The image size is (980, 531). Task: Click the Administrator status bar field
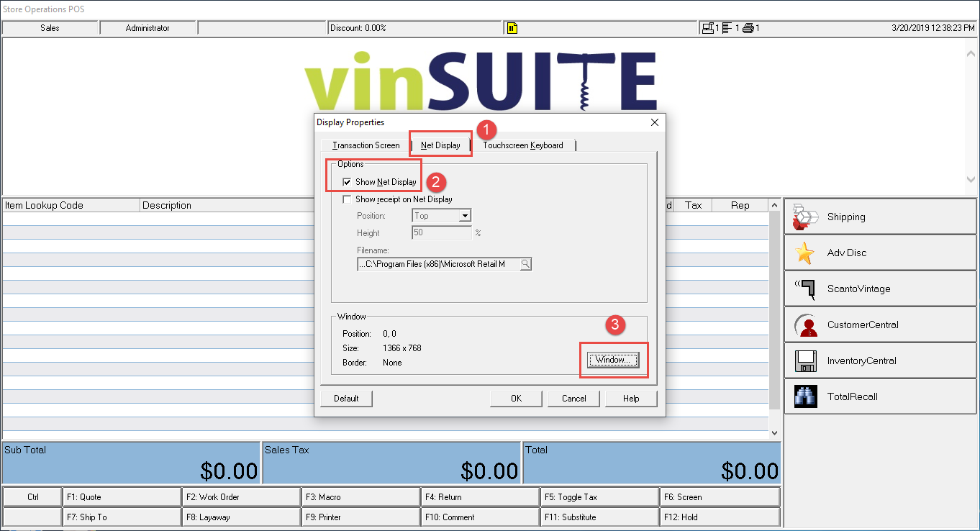[x=148, y=28]
